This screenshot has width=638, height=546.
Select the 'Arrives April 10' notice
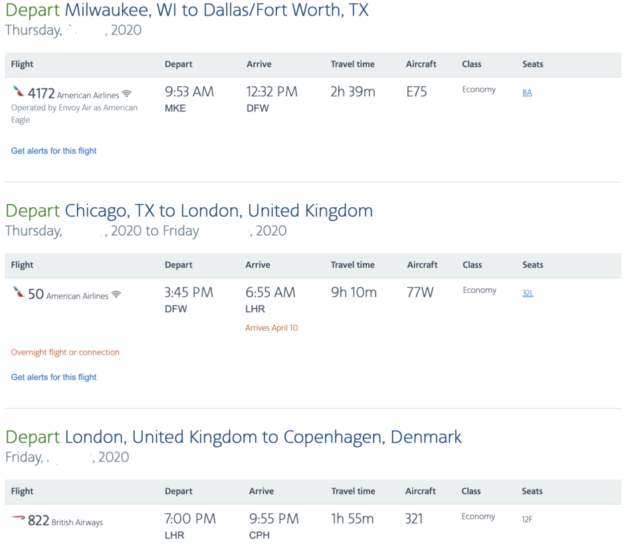[x=271, y=328]
